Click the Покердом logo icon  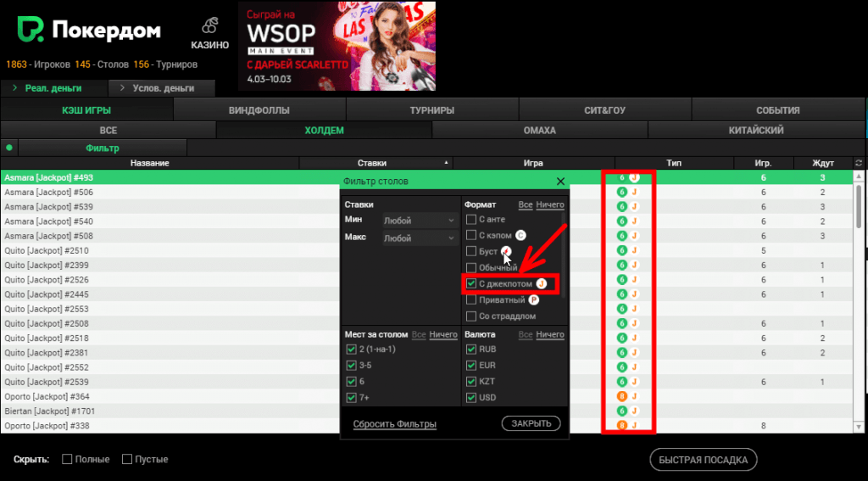coord(30,31)
